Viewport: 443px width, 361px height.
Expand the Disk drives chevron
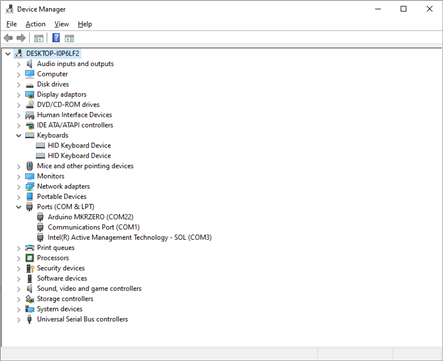pos(19,84)
